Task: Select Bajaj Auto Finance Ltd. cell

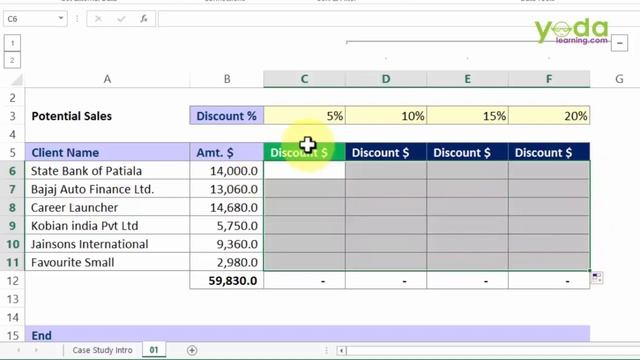Action: pos(107,189)
